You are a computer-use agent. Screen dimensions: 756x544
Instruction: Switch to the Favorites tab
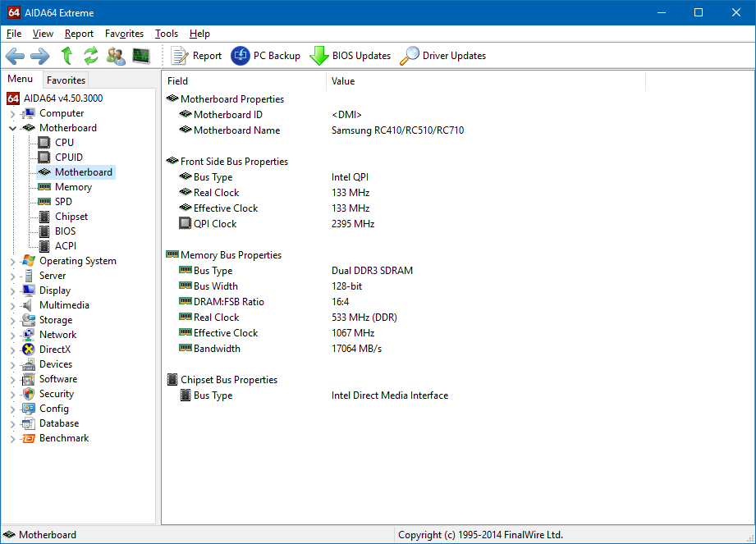pos(66,80)
